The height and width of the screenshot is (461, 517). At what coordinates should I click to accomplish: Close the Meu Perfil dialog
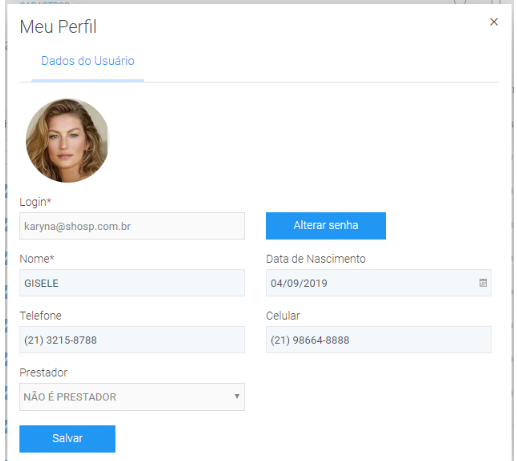click(x=494, y=22)
